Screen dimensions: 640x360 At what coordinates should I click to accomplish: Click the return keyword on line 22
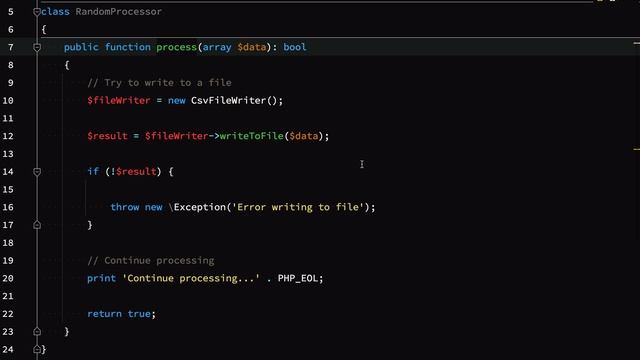tap(104, 314)
